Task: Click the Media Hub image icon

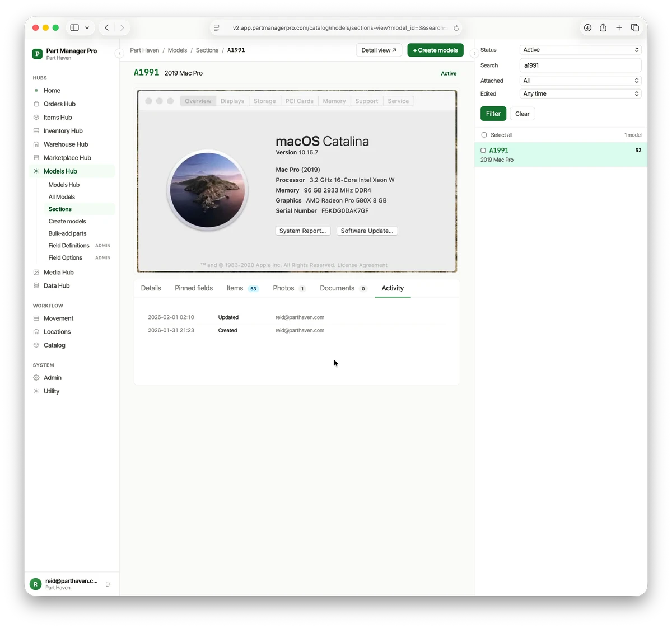Action: (x=36, y=273)
